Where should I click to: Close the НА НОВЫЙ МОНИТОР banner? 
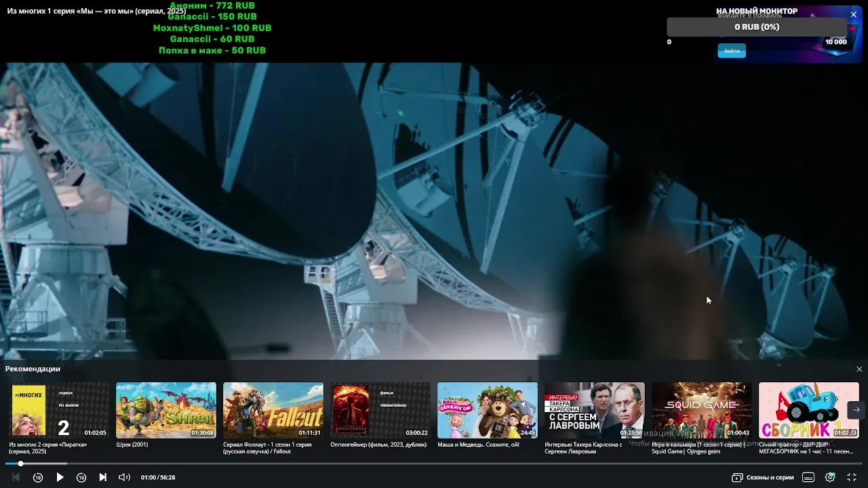(854, 14)
